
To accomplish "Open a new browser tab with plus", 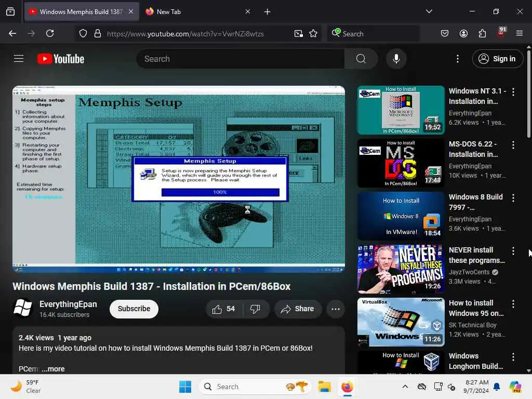I will click(x=268, y=12).
